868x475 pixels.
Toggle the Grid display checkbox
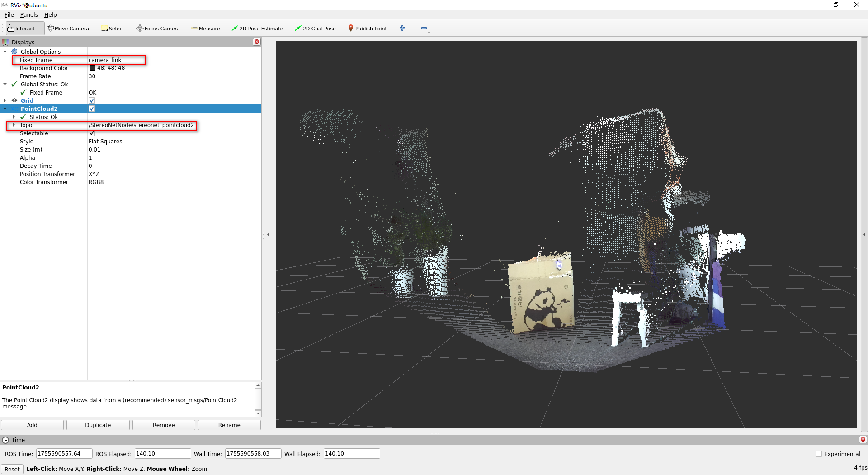pyautogui.click(x=92, y=100)
